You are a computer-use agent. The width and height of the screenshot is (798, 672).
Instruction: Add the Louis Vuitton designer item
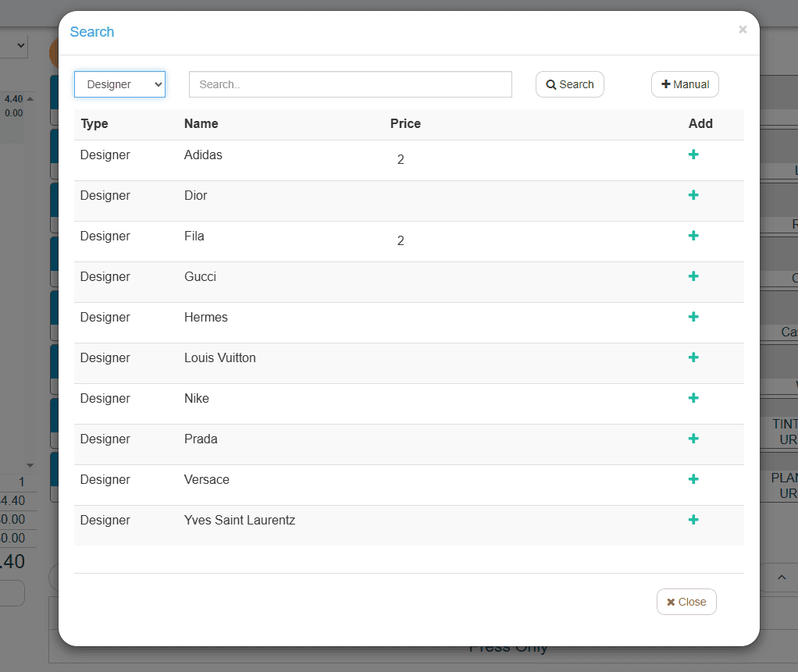pyautogui.click(x=693, y=357)
